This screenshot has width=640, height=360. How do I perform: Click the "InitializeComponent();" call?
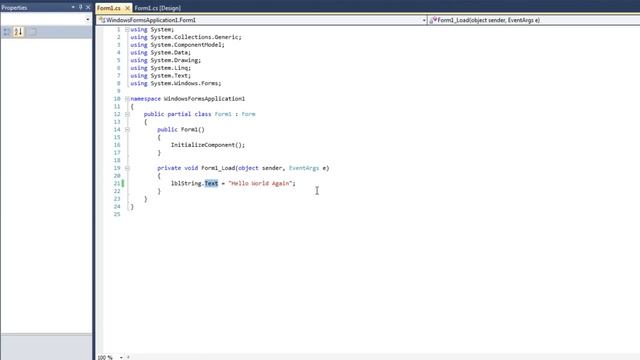[208, 145]
